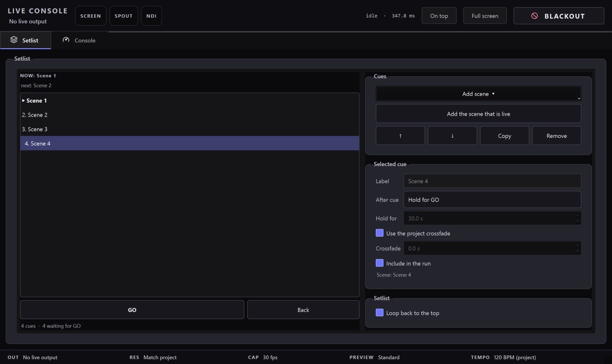
Task: Switch to the Setlist tab
Action: pos(26,40)
